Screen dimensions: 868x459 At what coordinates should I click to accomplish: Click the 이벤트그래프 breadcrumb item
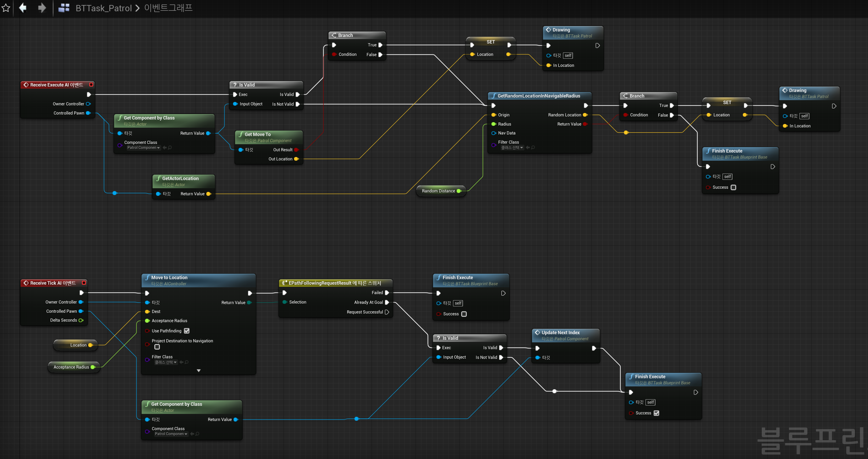click(x=168, y=8)
